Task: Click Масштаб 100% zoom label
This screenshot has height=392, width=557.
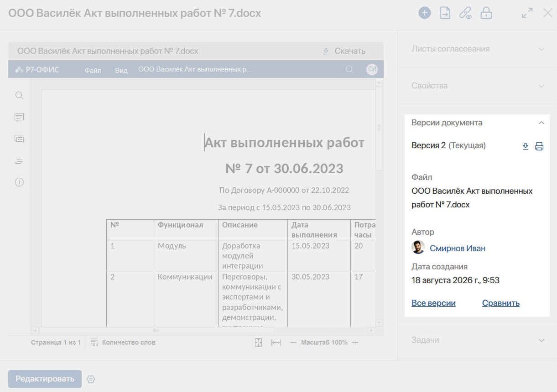Action: click(324, 342)
